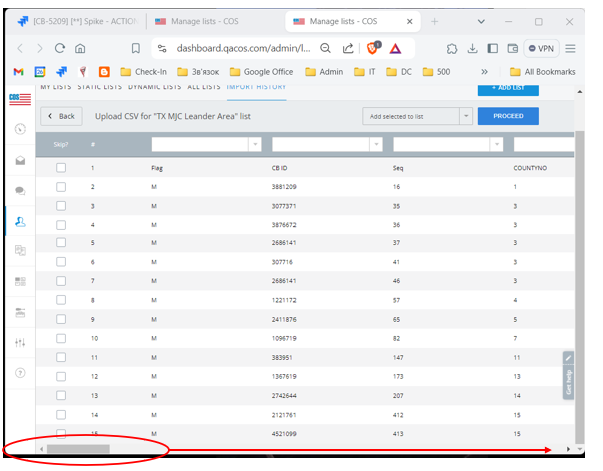This screenshot has height=471, width=603.
Task: Select the people lists icon in sidebar
Action: (x=20, y=221)
